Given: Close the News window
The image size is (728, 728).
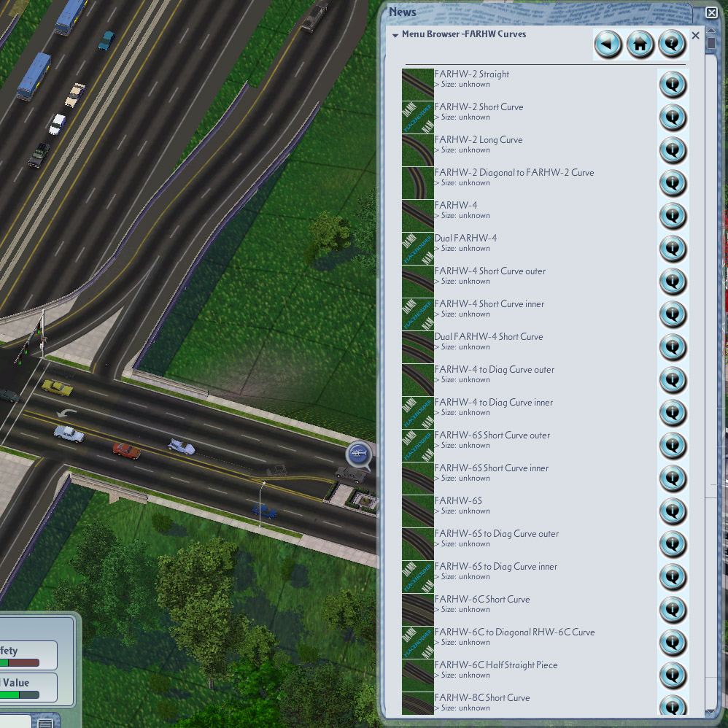Looking at the screenshot, I should coord(711,12).
